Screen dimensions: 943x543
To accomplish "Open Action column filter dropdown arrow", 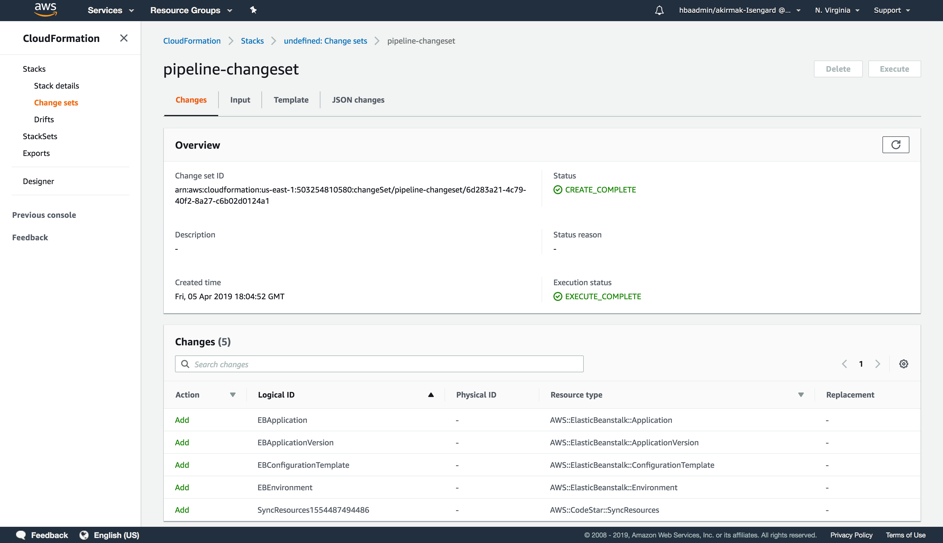I will pos(233,395).
